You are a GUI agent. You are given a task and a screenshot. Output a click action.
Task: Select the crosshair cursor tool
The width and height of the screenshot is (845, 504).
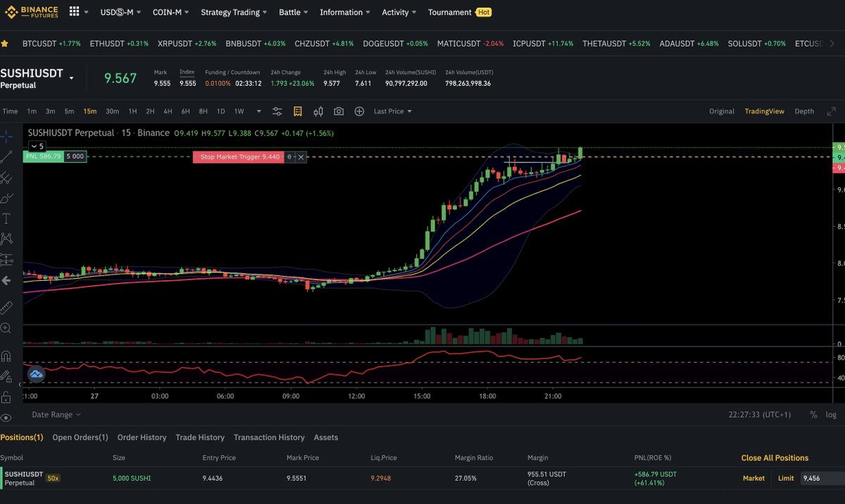6,135
